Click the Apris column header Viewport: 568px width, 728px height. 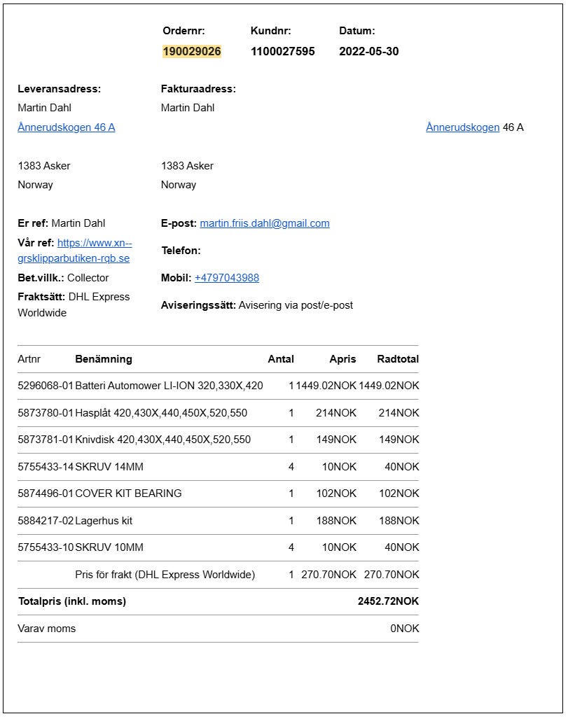tap(342, 359)
